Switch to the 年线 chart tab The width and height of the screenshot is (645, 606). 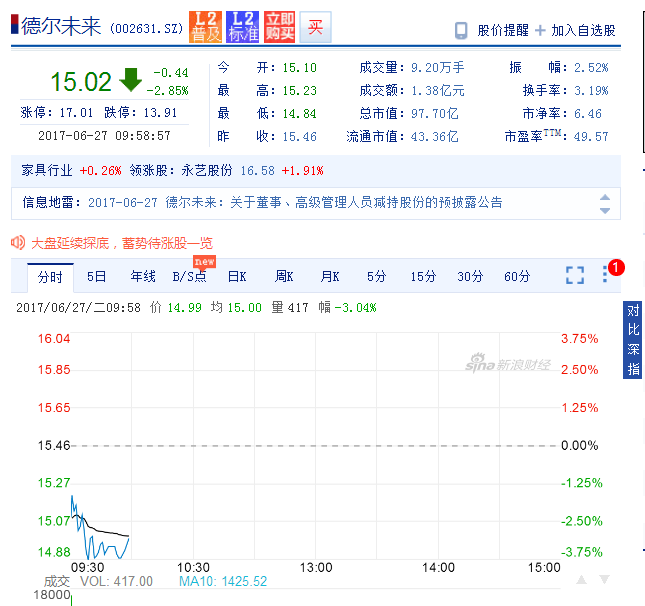[143, 276]
